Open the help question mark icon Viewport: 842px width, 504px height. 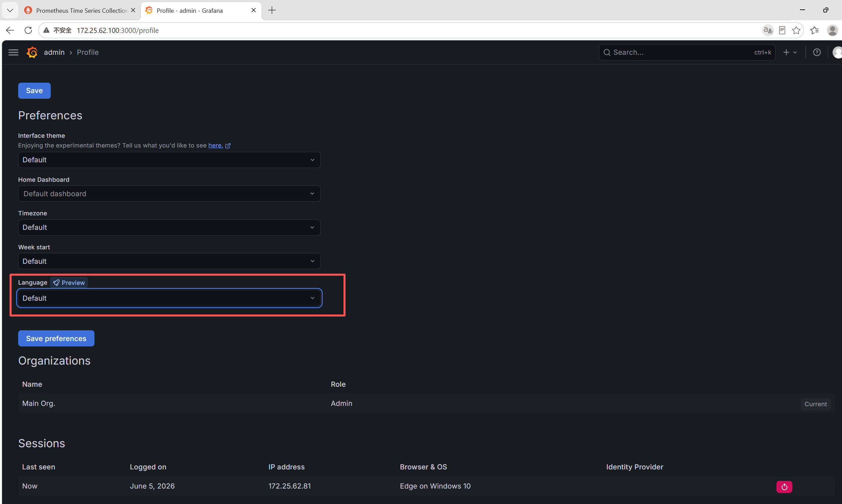point(816,52)
